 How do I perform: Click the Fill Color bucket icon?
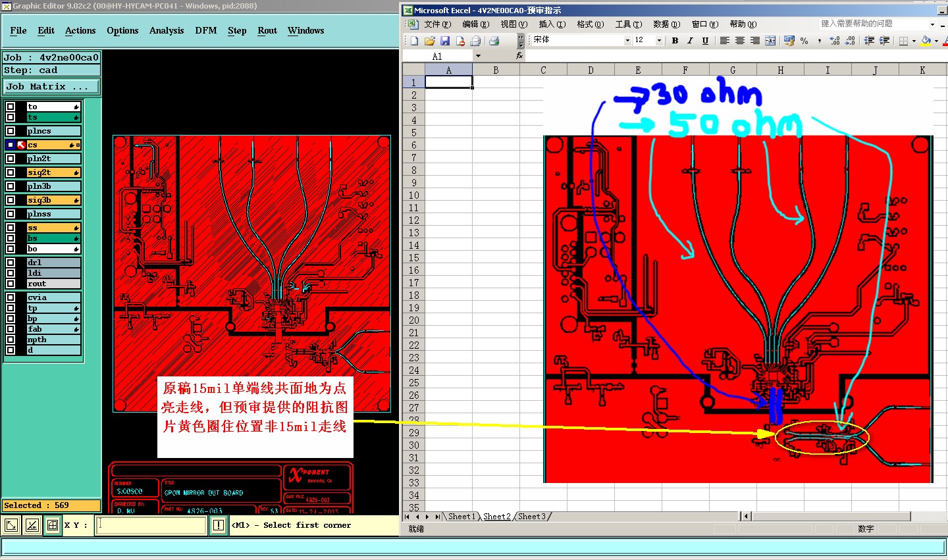(926, 41)
